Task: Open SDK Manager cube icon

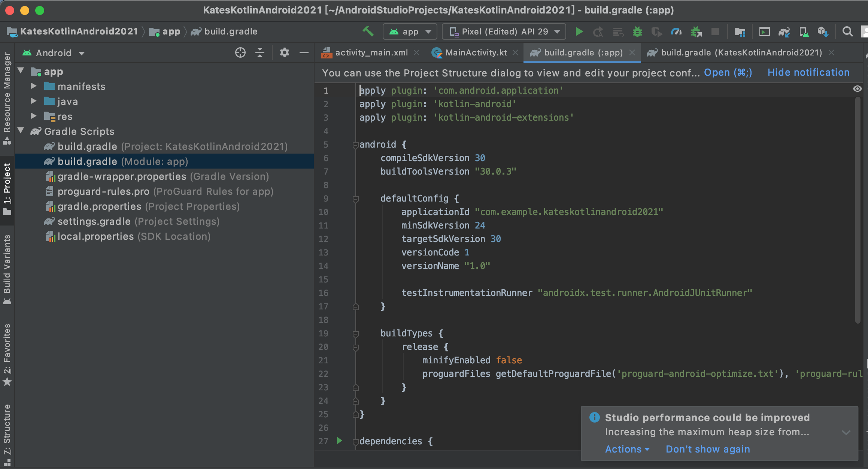Action: (823, 31)
